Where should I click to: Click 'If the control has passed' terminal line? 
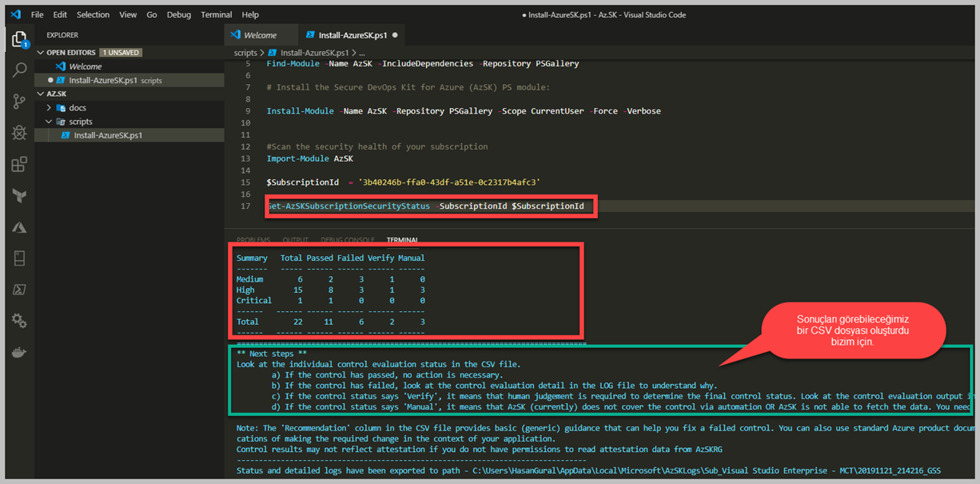[x=387, y=374]
